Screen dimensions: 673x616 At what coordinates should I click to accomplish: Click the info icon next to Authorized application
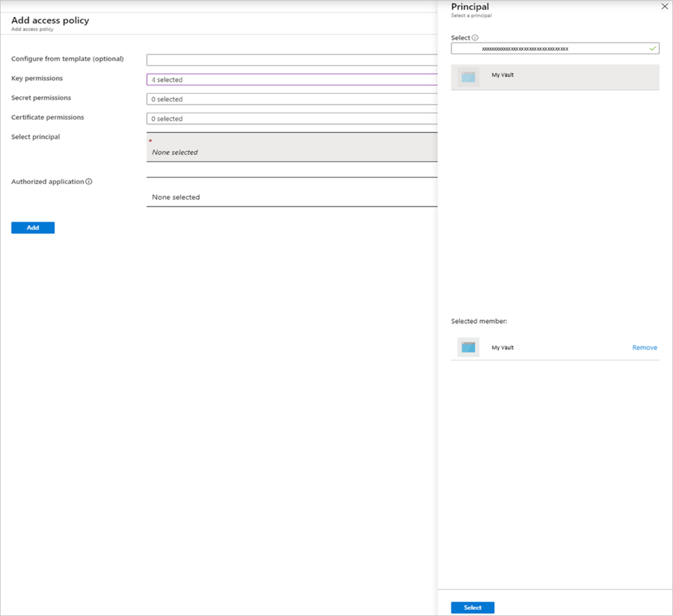[x=89, y=182]
